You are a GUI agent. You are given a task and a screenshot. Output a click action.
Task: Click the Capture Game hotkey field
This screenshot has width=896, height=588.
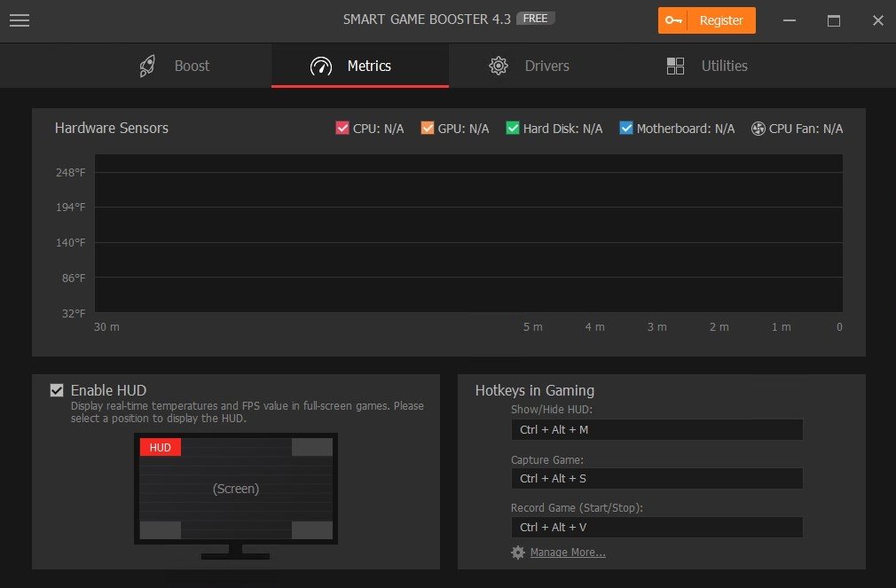tap(657, 478)
